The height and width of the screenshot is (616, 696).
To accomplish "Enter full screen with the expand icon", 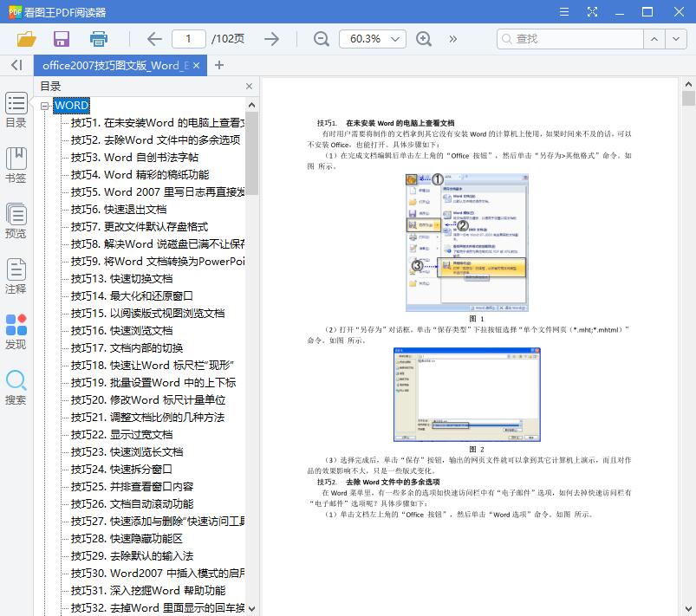I will (593, 12).
